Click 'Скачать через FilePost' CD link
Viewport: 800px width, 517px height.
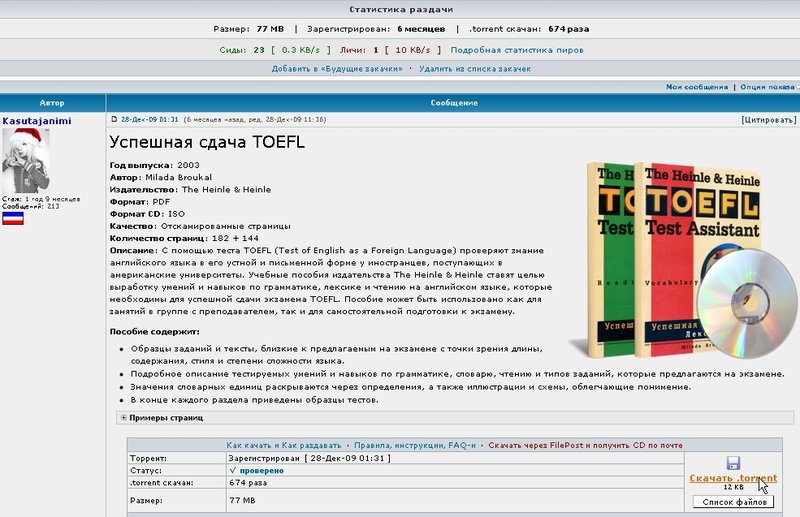[x=571, y=443]
